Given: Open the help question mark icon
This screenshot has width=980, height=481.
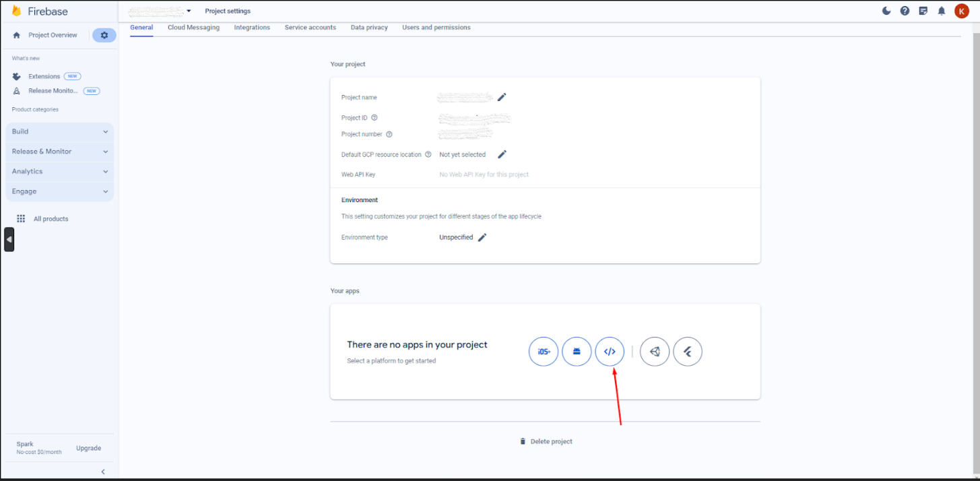Looking at the screenshot, I should [905, 11].
